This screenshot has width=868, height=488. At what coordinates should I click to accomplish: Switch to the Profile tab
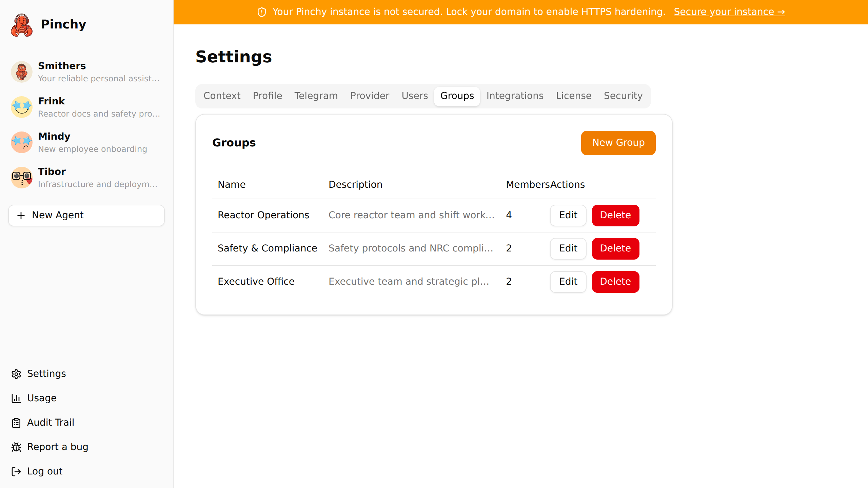(x=268, y=96)
